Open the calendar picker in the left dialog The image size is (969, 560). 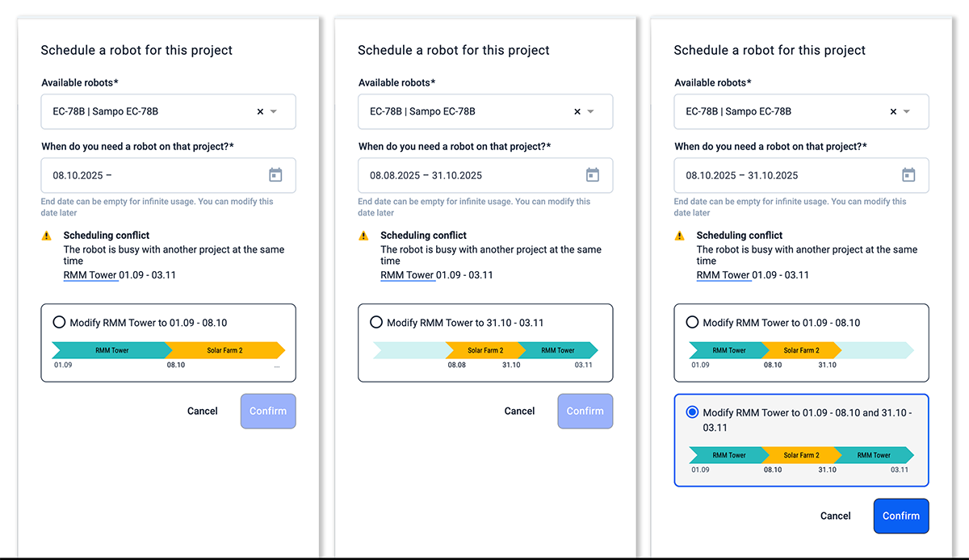tap(275, 175)
